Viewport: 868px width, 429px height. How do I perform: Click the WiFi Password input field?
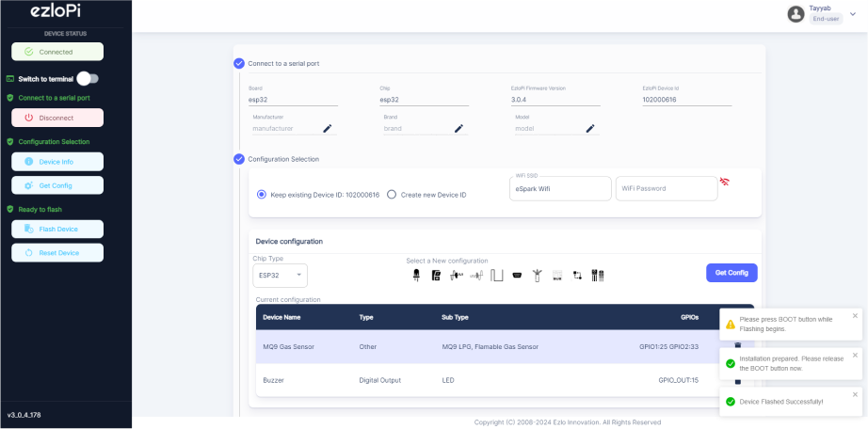coord(667,189)
